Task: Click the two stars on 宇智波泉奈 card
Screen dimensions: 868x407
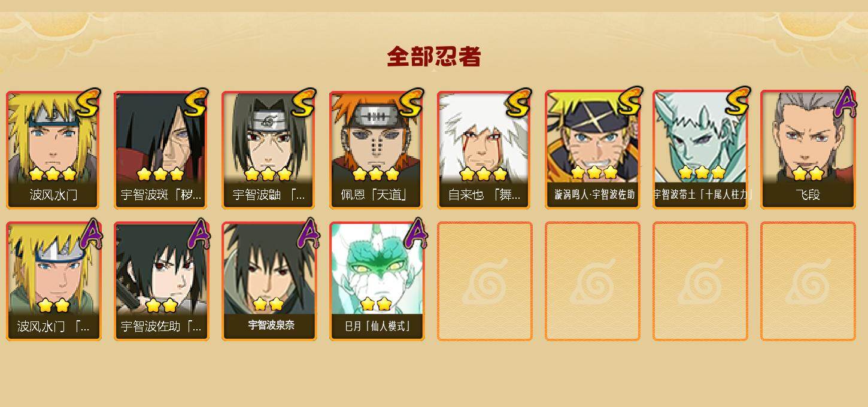Action: pyautogui.click(x=268, y=304)
